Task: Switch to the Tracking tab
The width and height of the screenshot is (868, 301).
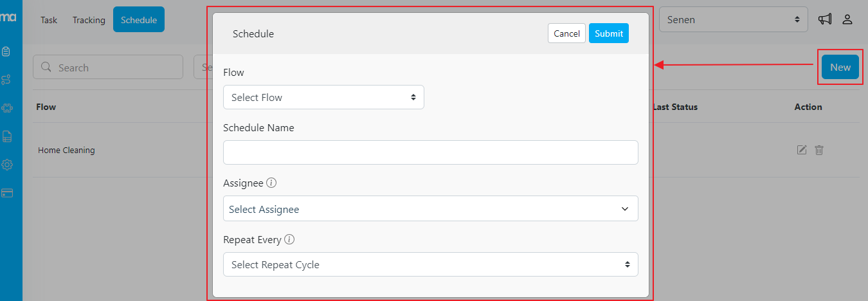Action: pos(89,20)
